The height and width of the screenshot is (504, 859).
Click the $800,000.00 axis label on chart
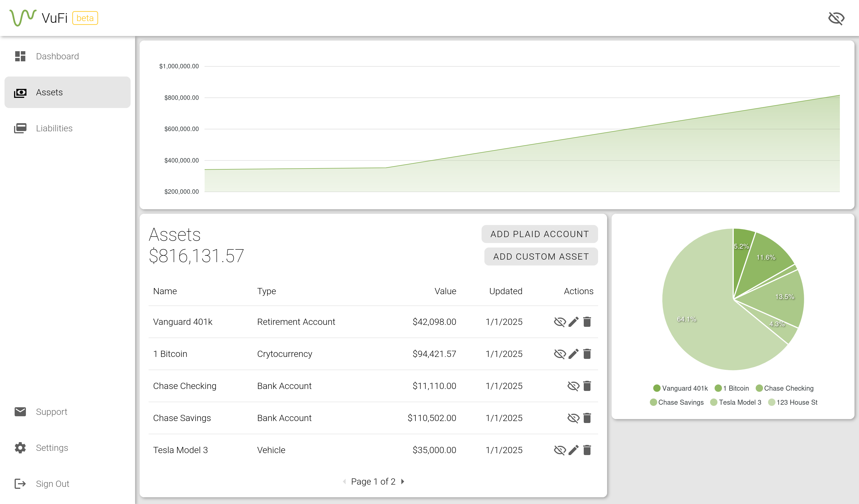181,98
